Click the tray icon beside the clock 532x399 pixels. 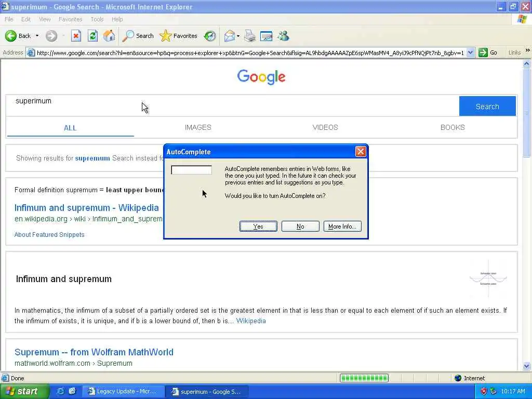click(494, 391)
